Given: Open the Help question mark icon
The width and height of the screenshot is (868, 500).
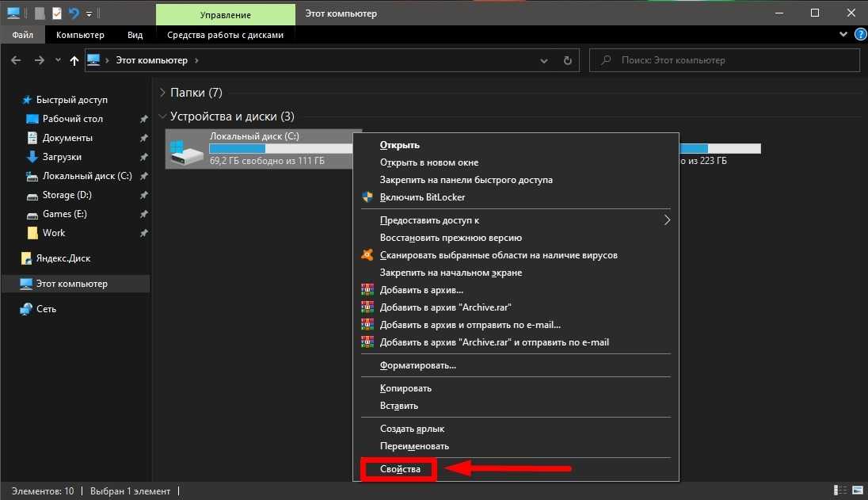Looking at the screenshot, I should click(859, 35).
